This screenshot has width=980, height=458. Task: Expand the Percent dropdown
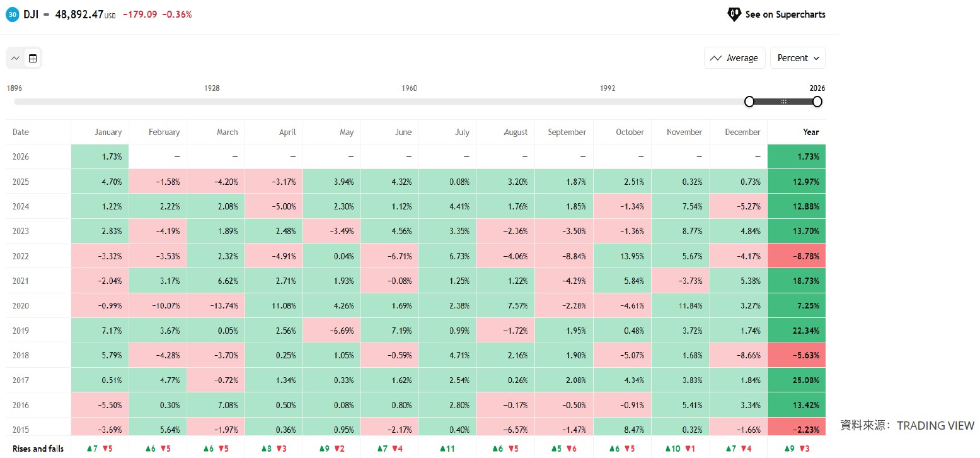(x=797, y=58)
